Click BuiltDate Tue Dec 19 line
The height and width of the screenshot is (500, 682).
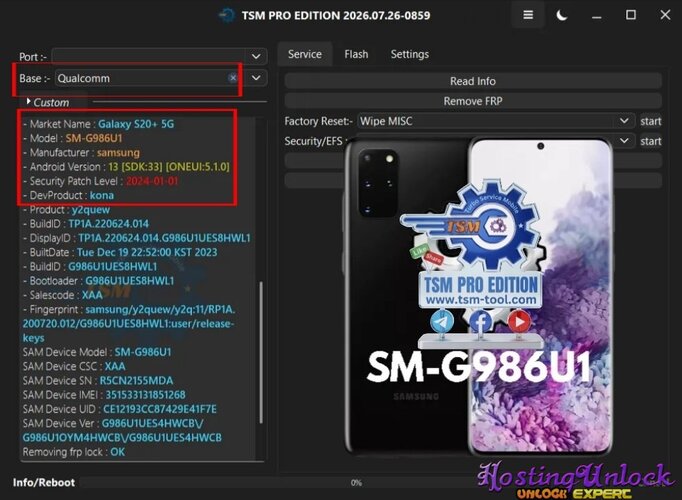pyautogui.click(x=120, y=253)
